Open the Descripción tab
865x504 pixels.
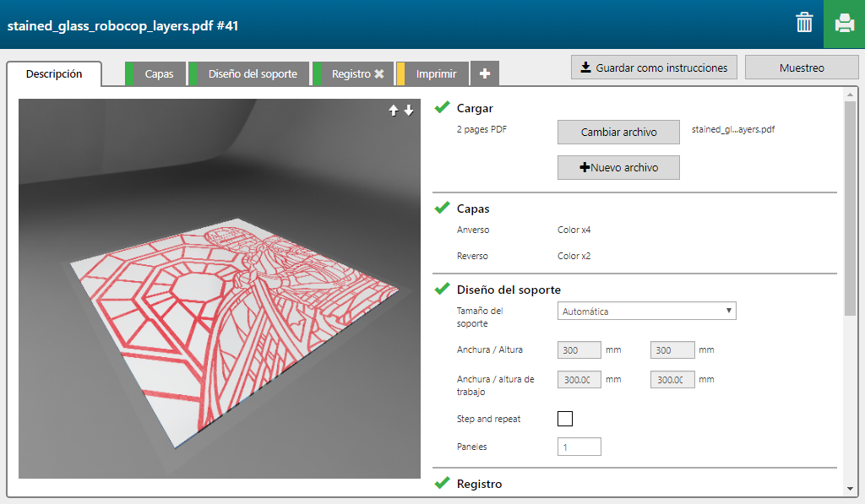[54, 74]
